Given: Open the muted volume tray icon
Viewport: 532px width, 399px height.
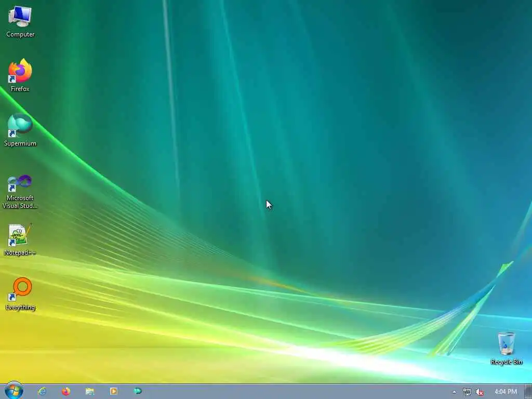Looking at the screenshot, I should pos(480,392).
